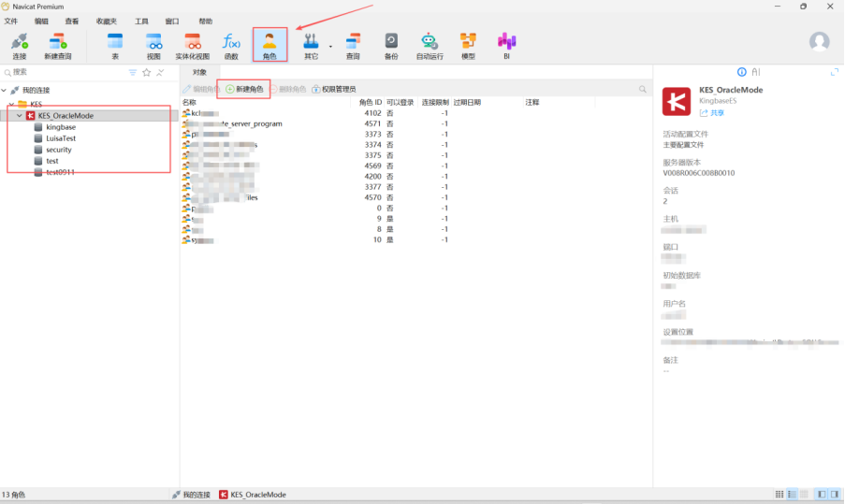Open the 实体化视图 (Materialized View) objects
The height and width of the screenshot is (504, 845).
coord(193,44)
